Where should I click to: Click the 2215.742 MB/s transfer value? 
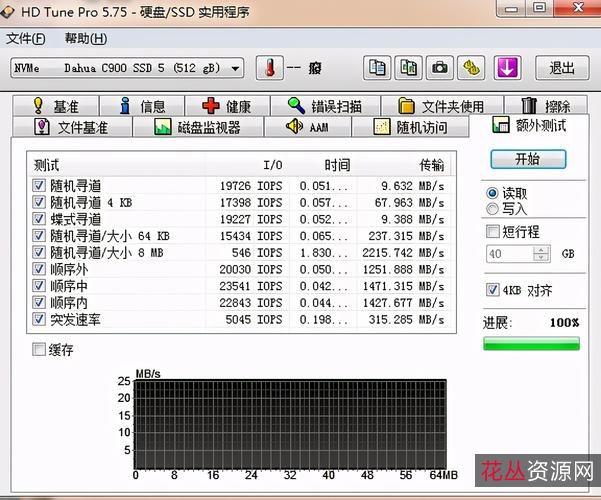[x=403, y=253]
